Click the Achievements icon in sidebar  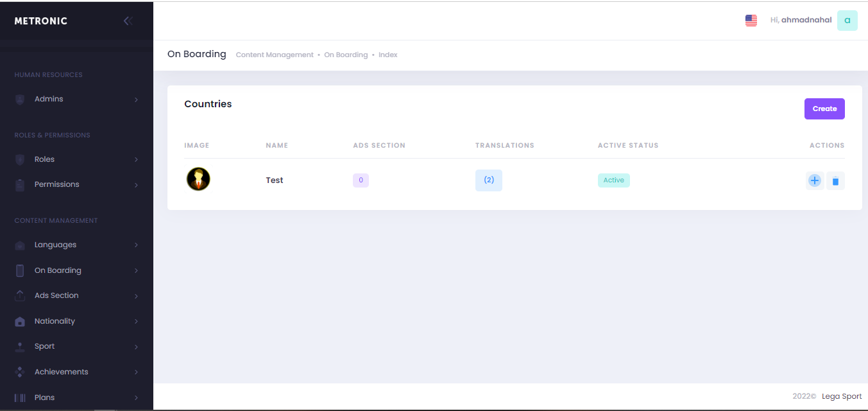pos(20,372)
